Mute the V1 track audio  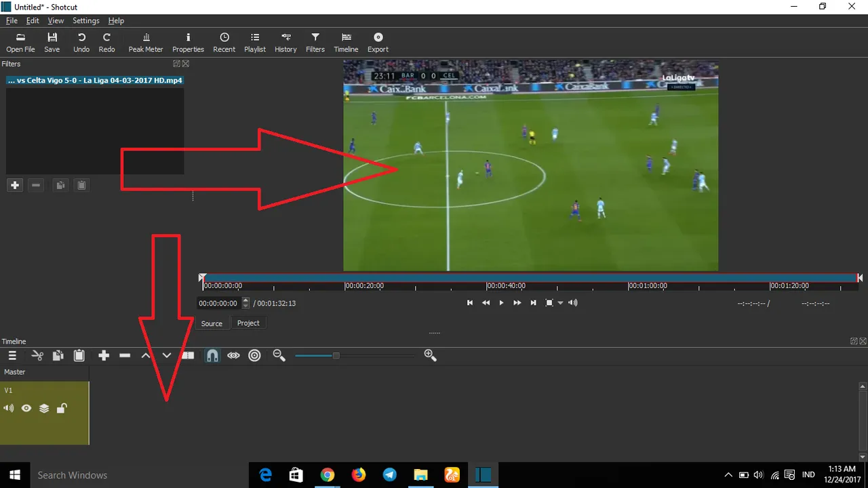(x=8, y=408)
